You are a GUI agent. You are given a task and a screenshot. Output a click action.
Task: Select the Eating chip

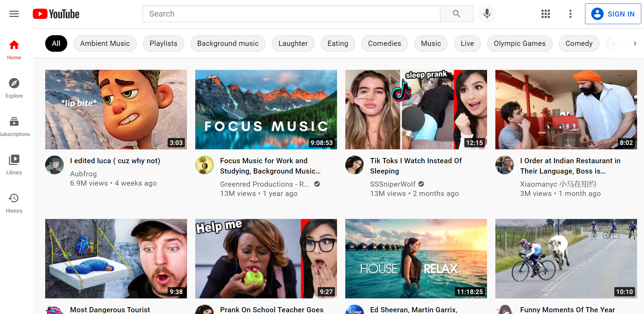click(x=338, y=43)
